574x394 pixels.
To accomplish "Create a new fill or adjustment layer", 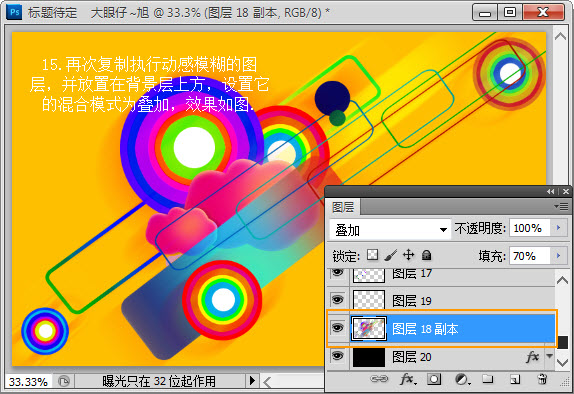I will [462, 379].
